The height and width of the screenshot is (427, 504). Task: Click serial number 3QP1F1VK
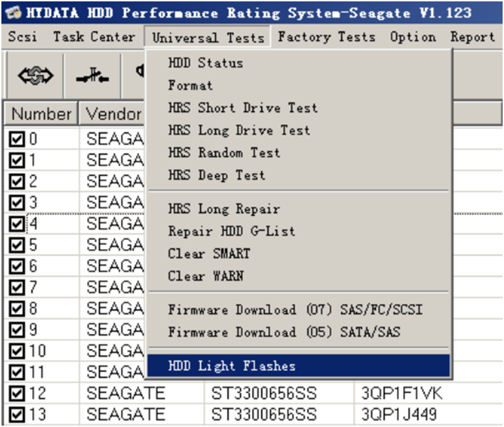coord(402,393)
